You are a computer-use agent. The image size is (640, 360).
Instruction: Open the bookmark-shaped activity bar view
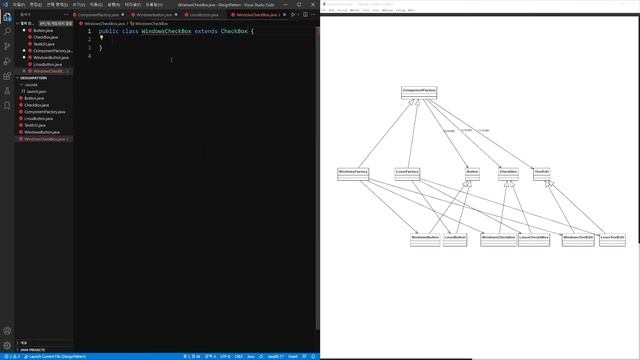(x=7, y=106)
